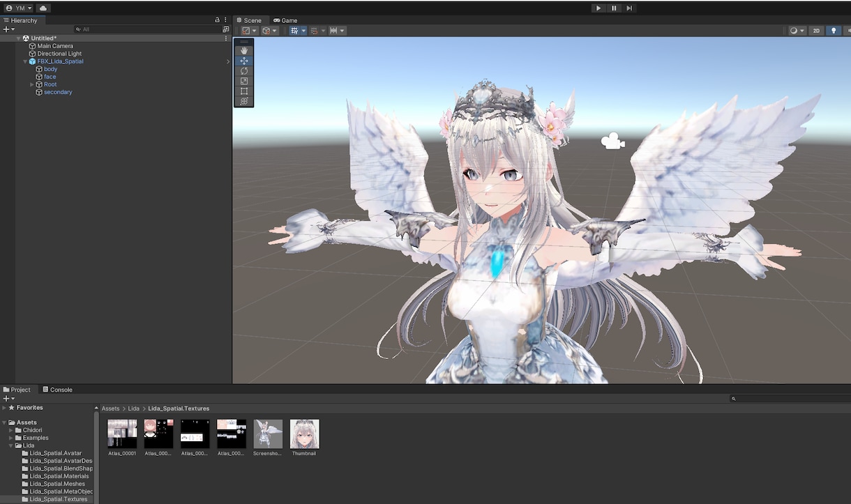Viewport: 851px width, 504px height.
Task: Click the Pause button
Action: coord(614,8)
